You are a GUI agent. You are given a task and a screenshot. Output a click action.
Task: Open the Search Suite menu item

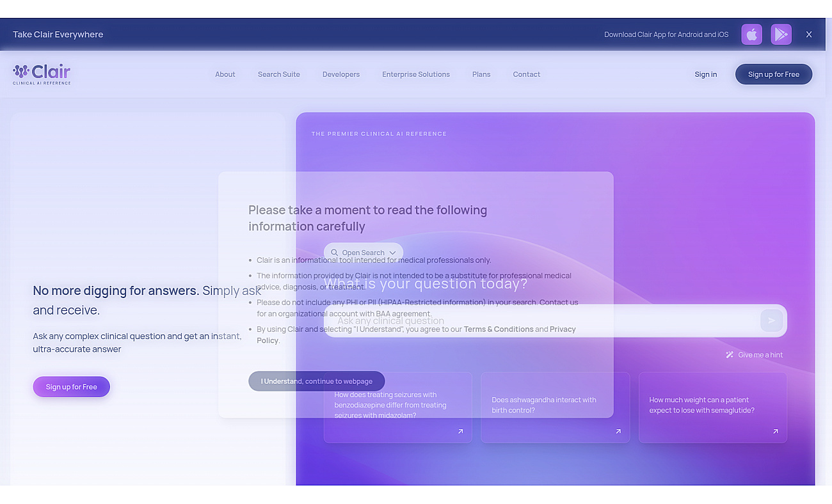(x=279, y=74)
